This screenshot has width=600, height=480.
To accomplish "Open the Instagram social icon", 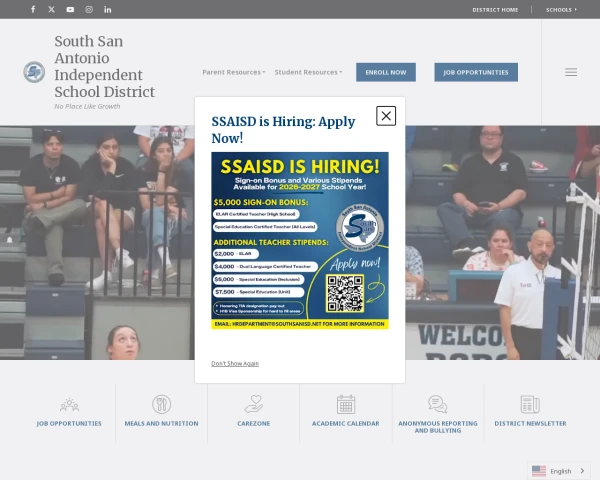I will 89,9.
